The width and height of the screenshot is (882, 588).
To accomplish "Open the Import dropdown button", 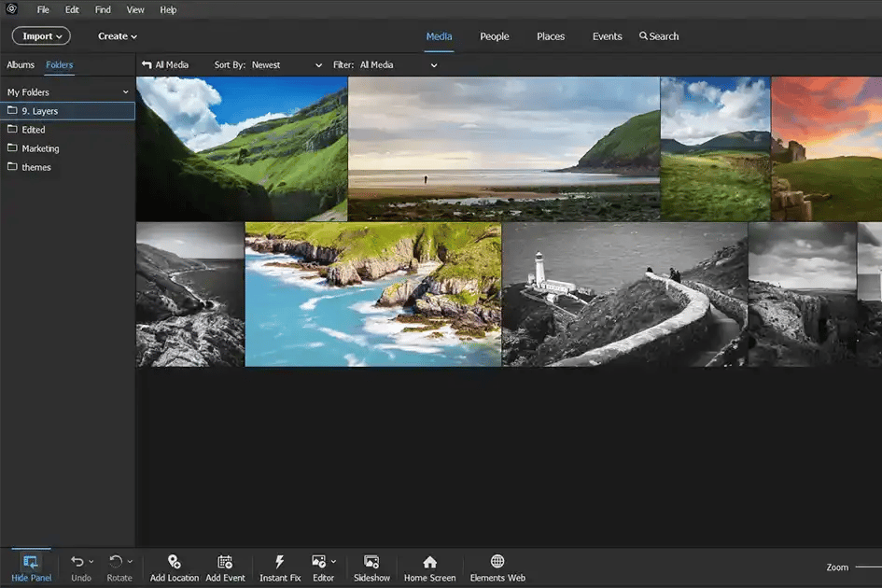I will click(41, 36).
